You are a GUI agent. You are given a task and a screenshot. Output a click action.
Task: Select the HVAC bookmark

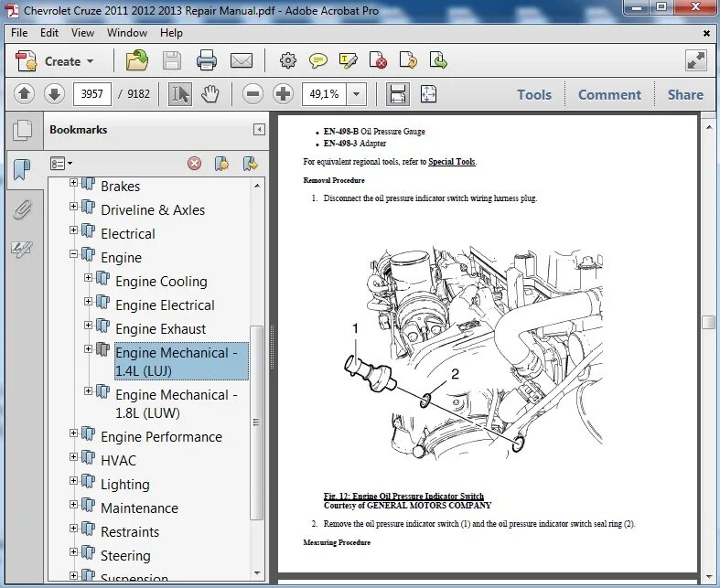coord(118,460)
